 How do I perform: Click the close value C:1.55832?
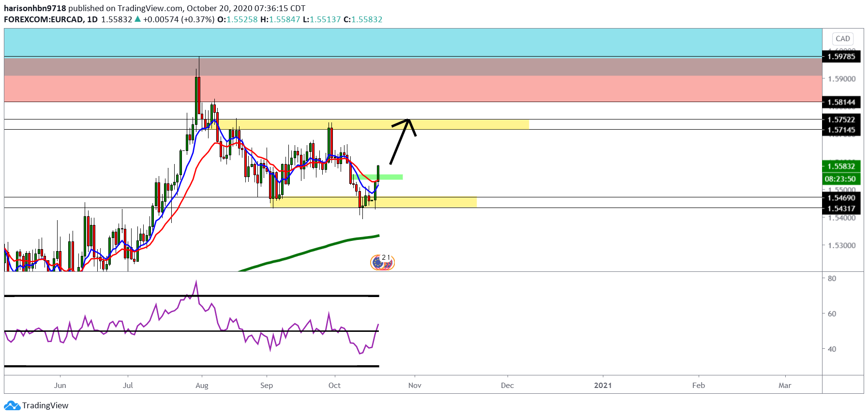[x=363, y=19]
